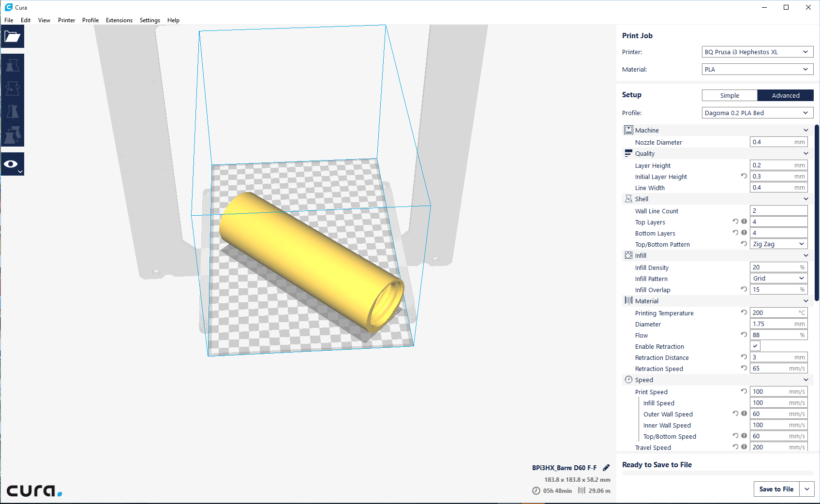Click the Wall Line Count input field
This screenshot has height=504, width=820.
click(779, 211)
